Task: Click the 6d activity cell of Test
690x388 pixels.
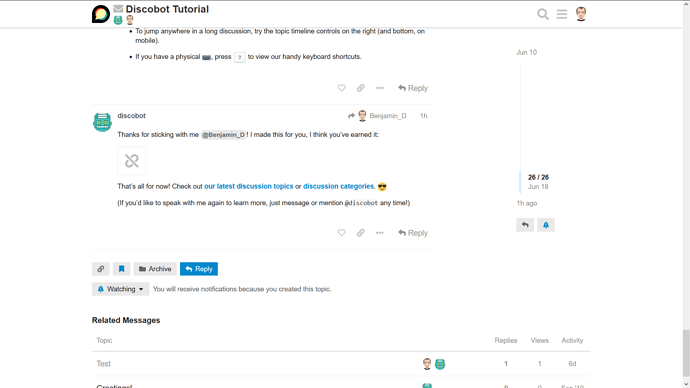Action: point(572,364)
